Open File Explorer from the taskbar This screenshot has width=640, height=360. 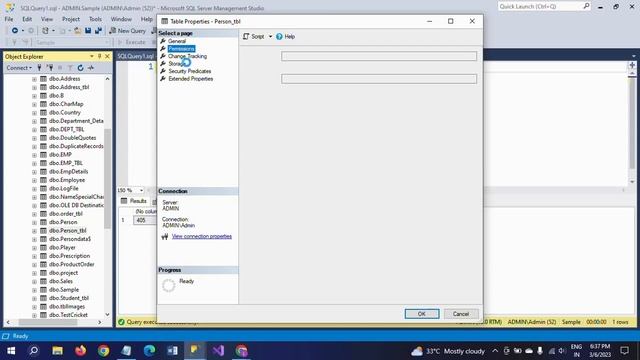(57, 351)
